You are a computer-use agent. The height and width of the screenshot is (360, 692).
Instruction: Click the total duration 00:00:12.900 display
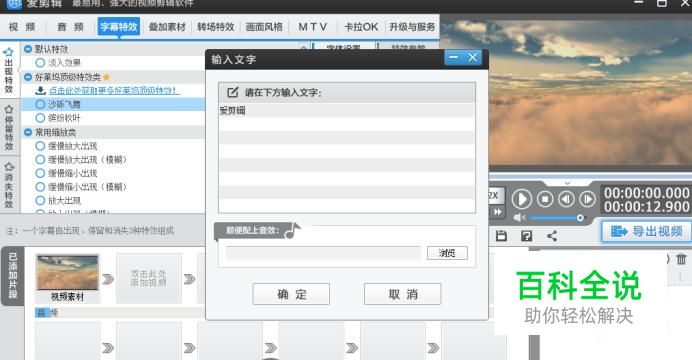coord(646,206)
